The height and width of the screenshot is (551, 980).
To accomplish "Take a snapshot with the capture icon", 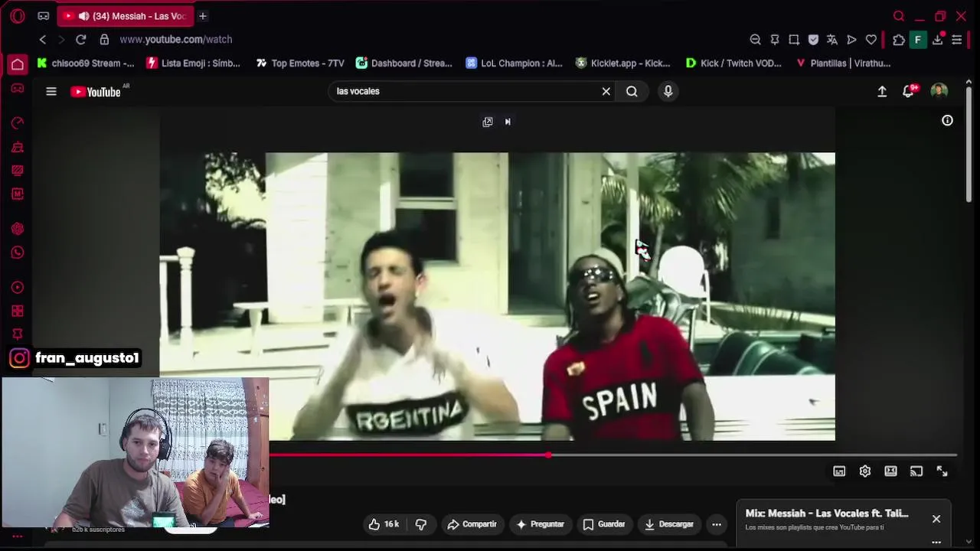I will click(x=794, y=40).
